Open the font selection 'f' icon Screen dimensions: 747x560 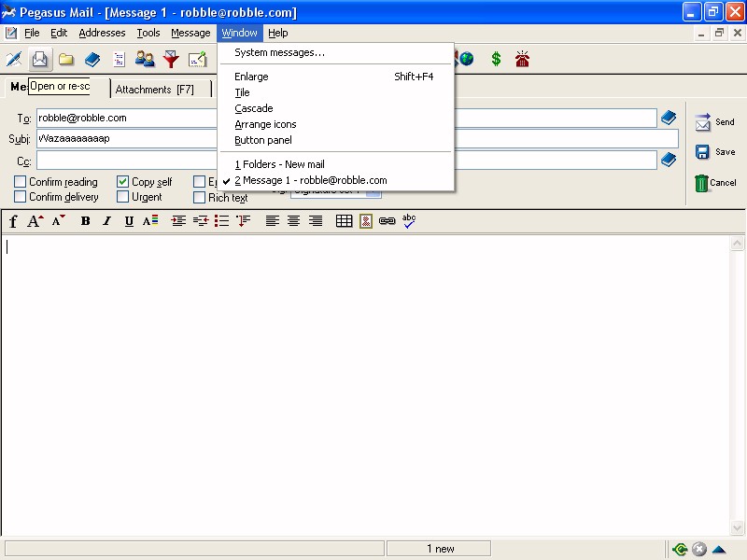pyautogui.click(x=13, y=221)
